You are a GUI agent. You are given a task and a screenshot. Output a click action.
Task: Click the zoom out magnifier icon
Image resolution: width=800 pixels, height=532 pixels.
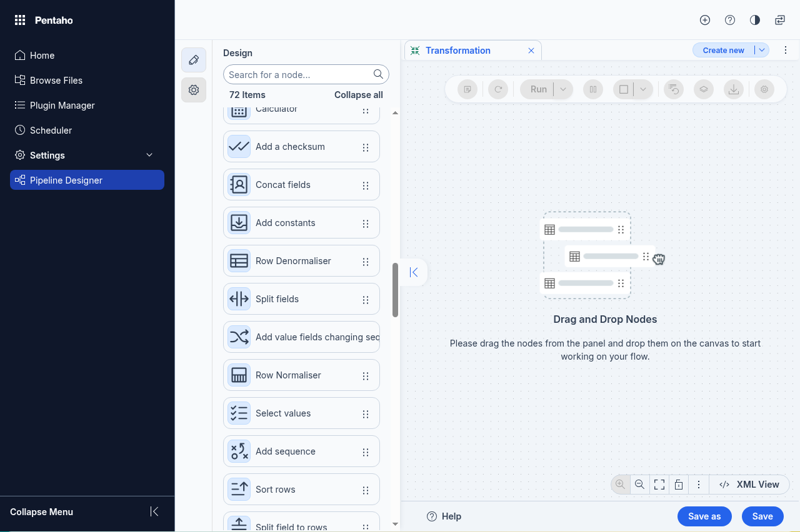[639, 485]
